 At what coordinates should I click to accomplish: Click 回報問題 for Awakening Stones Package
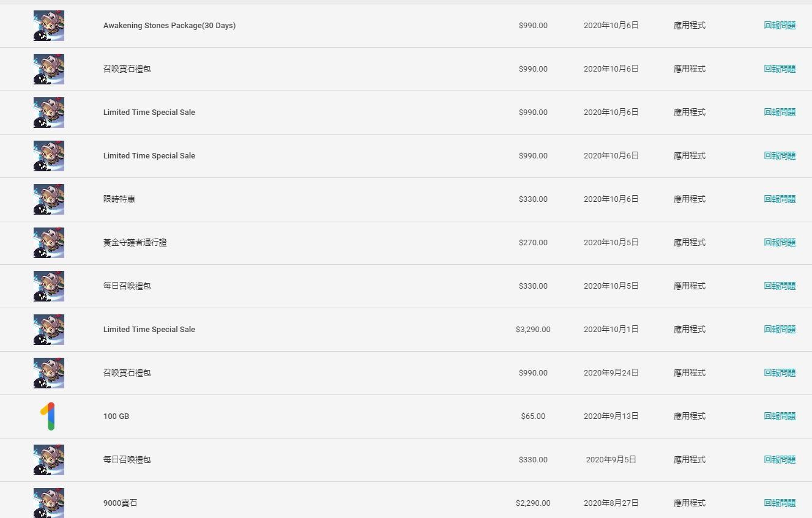click(x=780, y=26)
